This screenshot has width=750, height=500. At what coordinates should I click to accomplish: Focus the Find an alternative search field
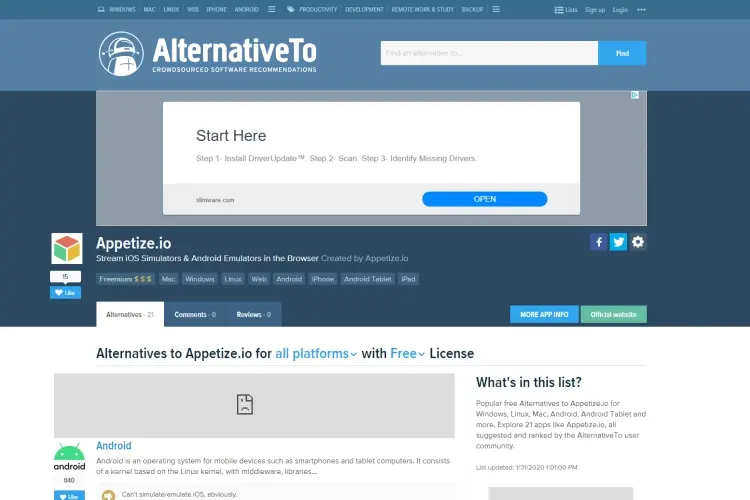[489, 53]
